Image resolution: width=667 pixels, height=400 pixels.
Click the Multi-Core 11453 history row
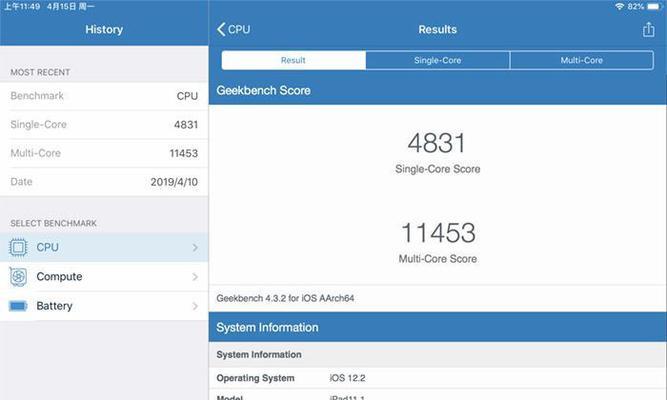coord(104,153)
